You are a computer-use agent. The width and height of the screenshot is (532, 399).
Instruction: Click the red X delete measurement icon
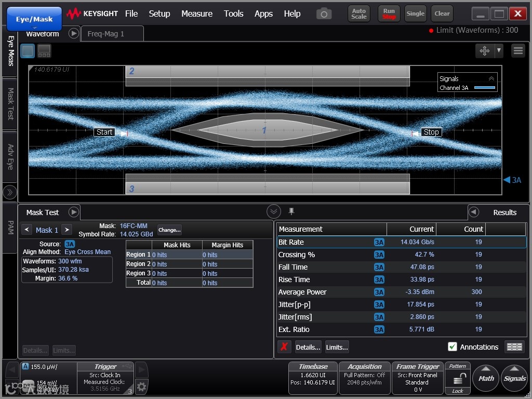(x=284, y=347)
